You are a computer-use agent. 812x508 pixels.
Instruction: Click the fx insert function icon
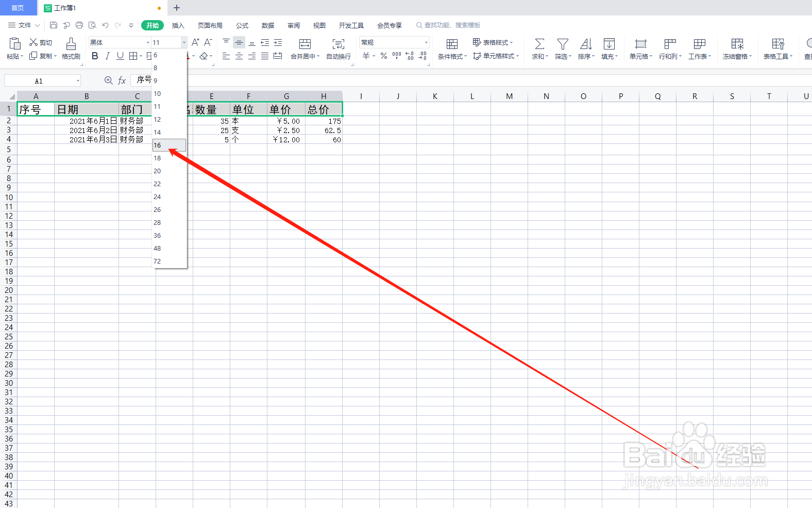point(122,80)
